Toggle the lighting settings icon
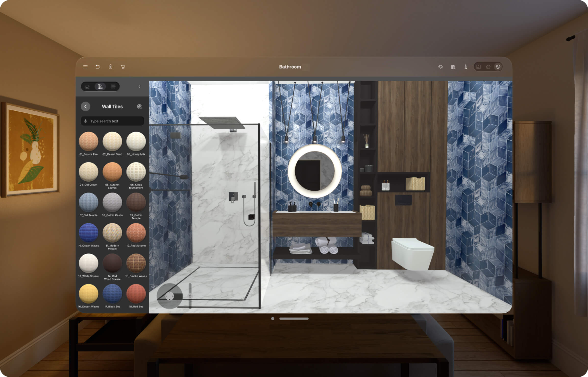The width and height of the screenshot is (588, 377). pos(439,67)
